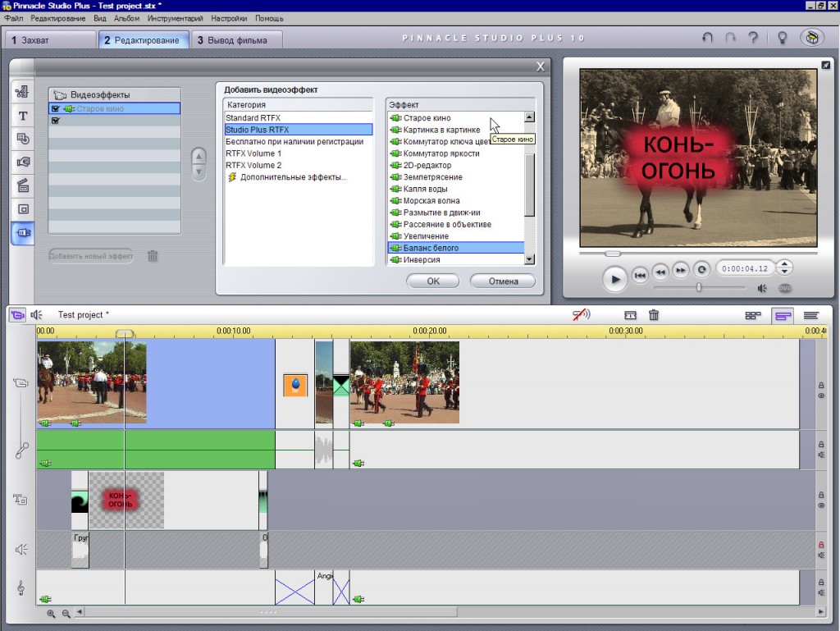
Task: Open the frame grabber camera tool
Action: pos(22,162)
